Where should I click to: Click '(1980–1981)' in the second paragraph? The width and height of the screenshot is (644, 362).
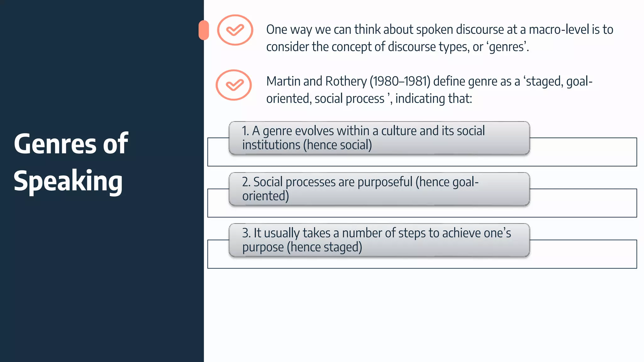[400, 81]
